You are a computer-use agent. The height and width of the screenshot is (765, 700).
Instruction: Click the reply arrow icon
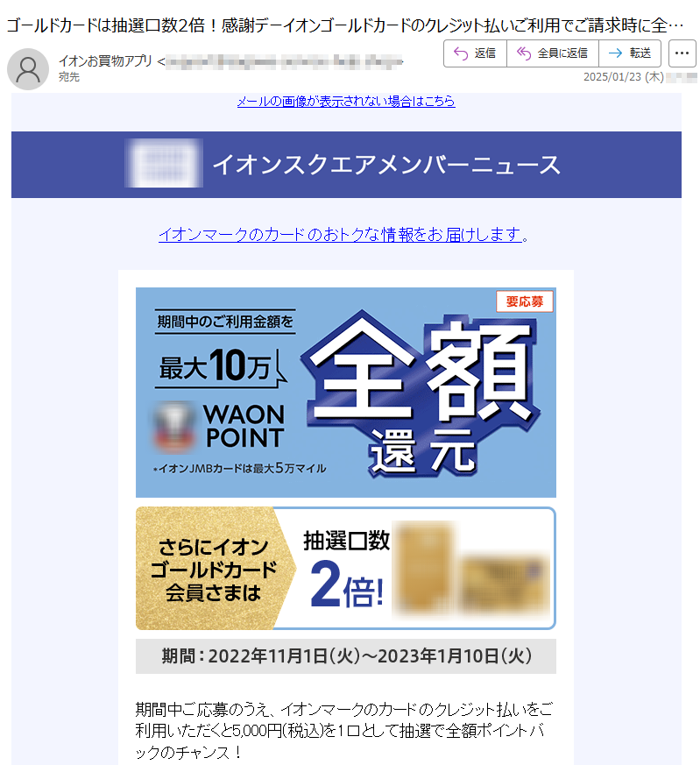tap(461, 53)
